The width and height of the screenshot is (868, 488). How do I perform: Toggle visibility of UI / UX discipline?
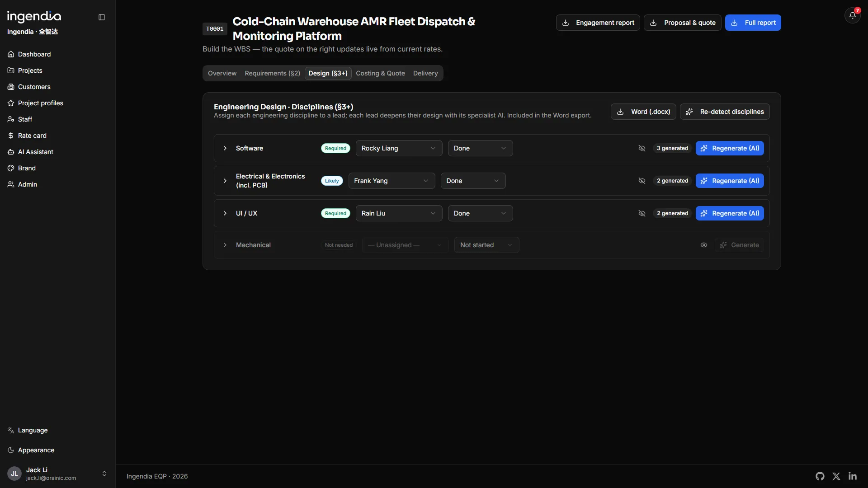point(642,213)
